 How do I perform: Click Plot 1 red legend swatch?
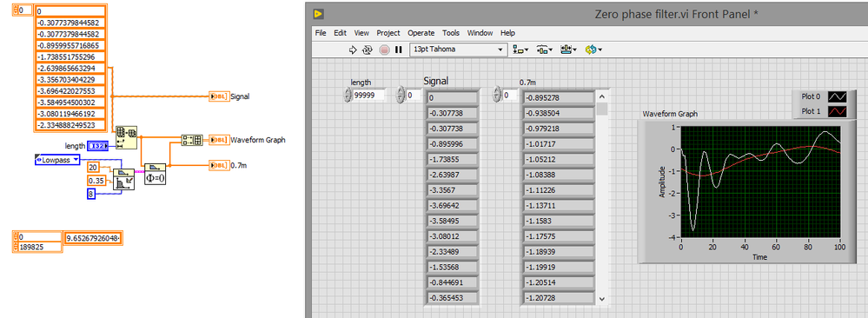837,111
